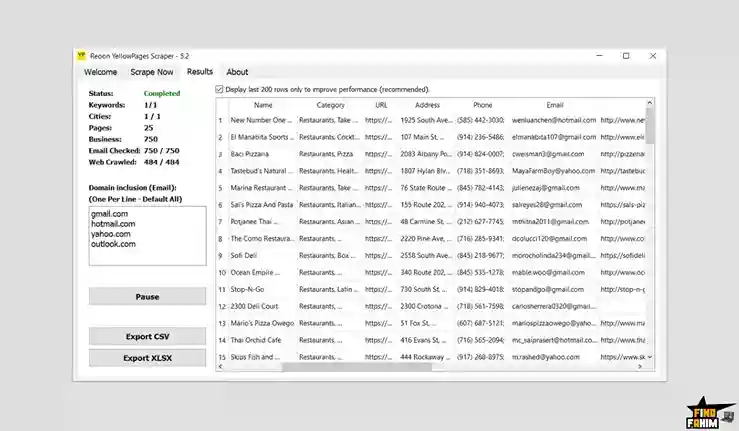Click the Pause button
Viewport: 739px width, 431px height.
(x=148, y=297)
